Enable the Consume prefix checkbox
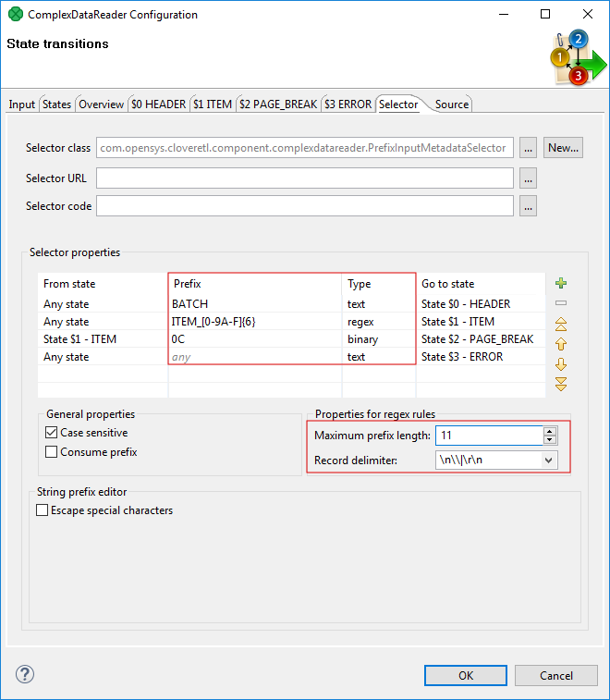610x700 pixels. click(52, 452)
